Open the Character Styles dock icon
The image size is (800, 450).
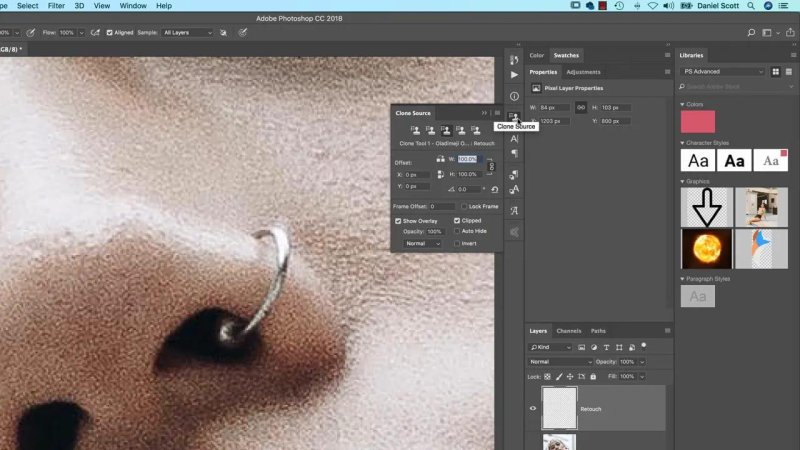click(x=514, y=190)
